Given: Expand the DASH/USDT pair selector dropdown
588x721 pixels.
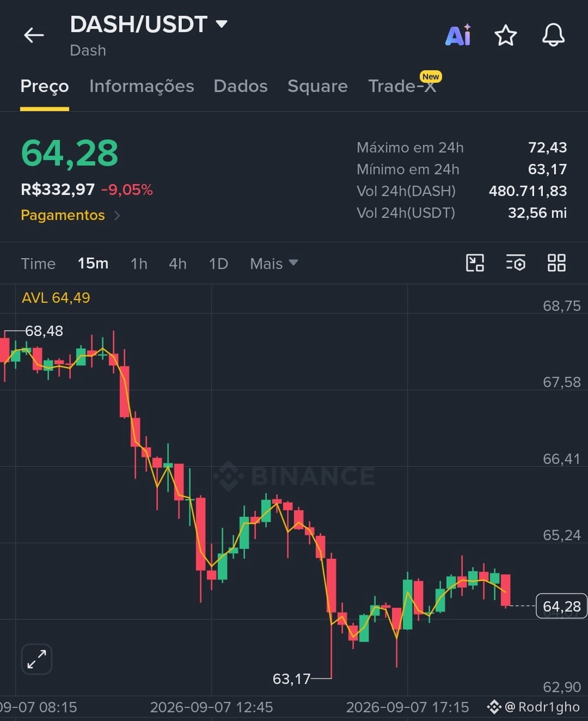Looking at the screenshot, I should click(221, 24).
